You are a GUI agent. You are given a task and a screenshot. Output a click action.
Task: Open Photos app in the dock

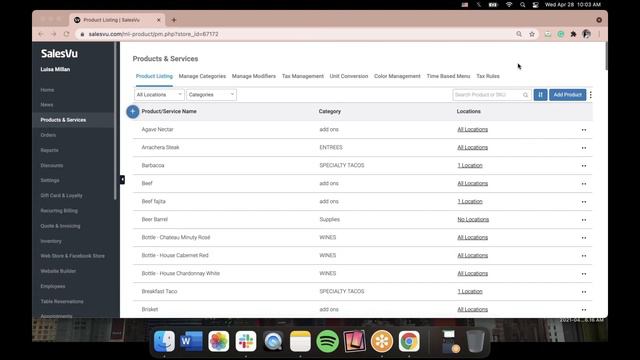click(x=219, y=341)
